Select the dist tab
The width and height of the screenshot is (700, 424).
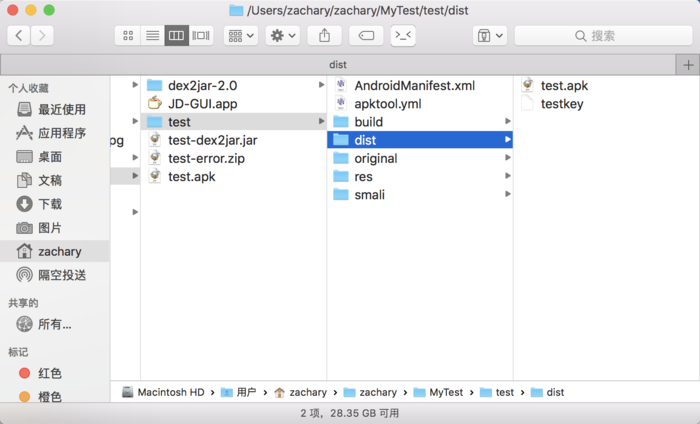(338, 65)
